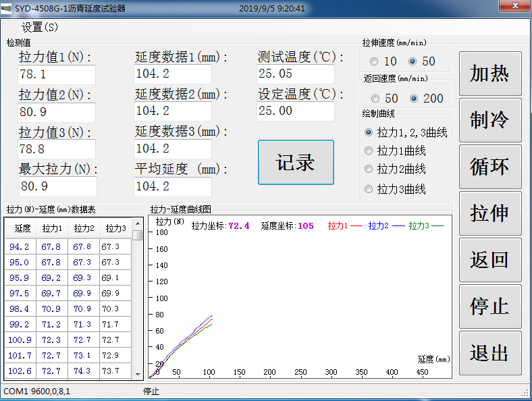Click the 记录 record button
Viewport: 532px width, 401px height.
(296, 163)
